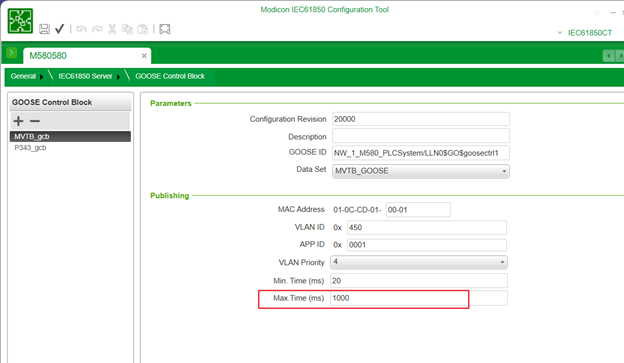
Task: Click the Max. Time (ms) field
Action: pyautogui.click(x=419, y=298)
